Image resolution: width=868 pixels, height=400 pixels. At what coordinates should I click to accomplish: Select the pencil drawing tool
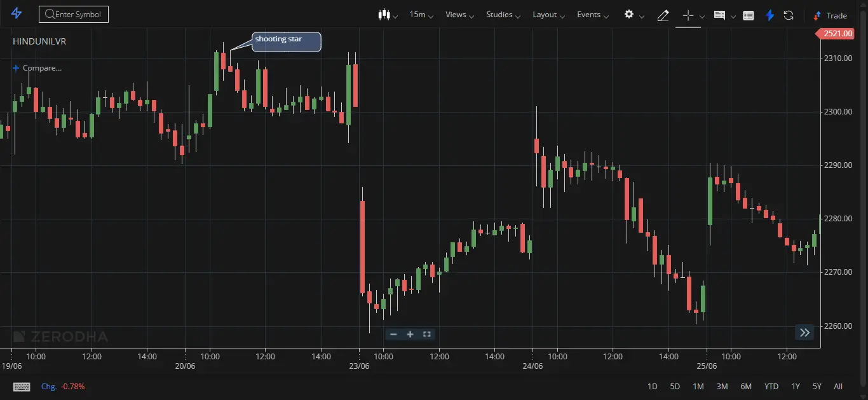(x=663, y=15)
